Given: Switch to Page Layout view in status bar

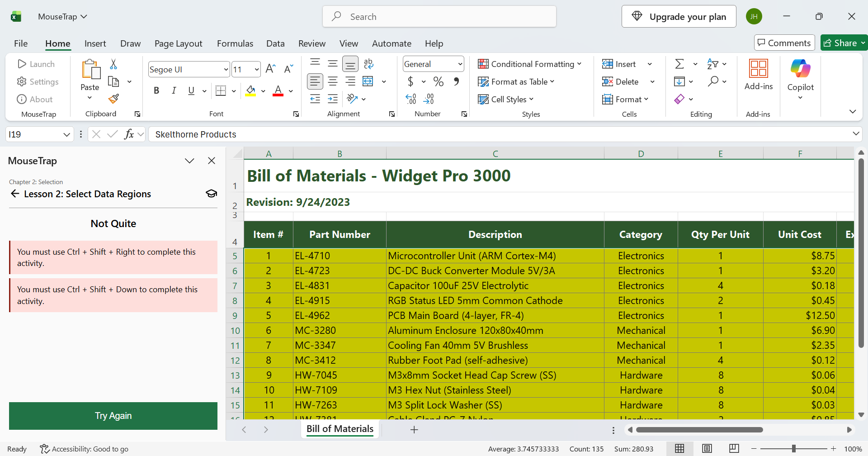Looking at the screenshot, I should pos(707,449).
